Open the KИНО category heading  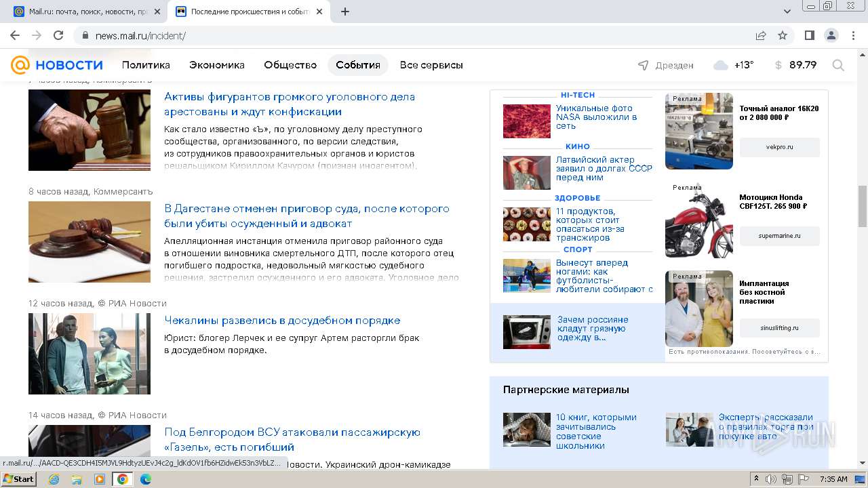click(x=578, y=146)
